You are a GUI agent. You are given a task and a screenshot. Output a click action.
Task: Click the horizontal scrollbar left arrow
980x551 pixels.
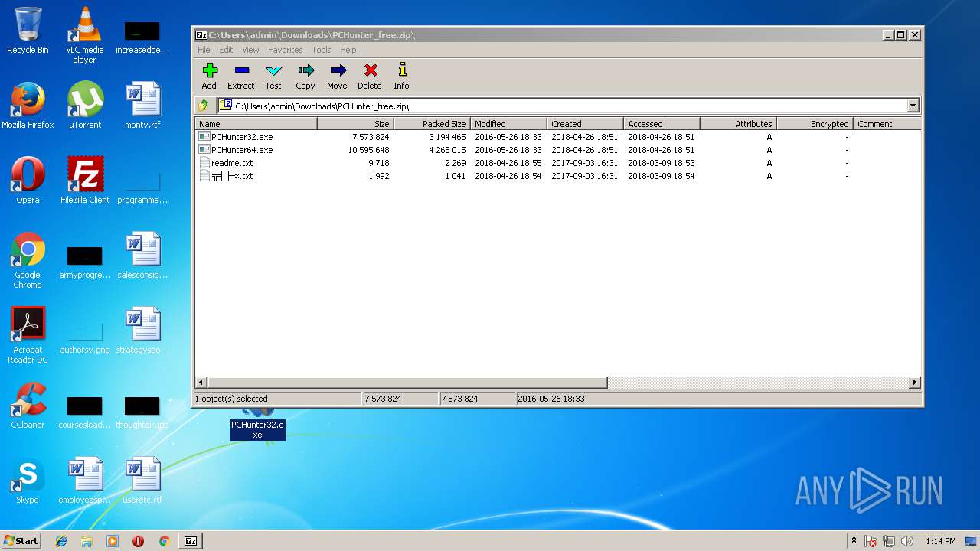click(201, 382)
